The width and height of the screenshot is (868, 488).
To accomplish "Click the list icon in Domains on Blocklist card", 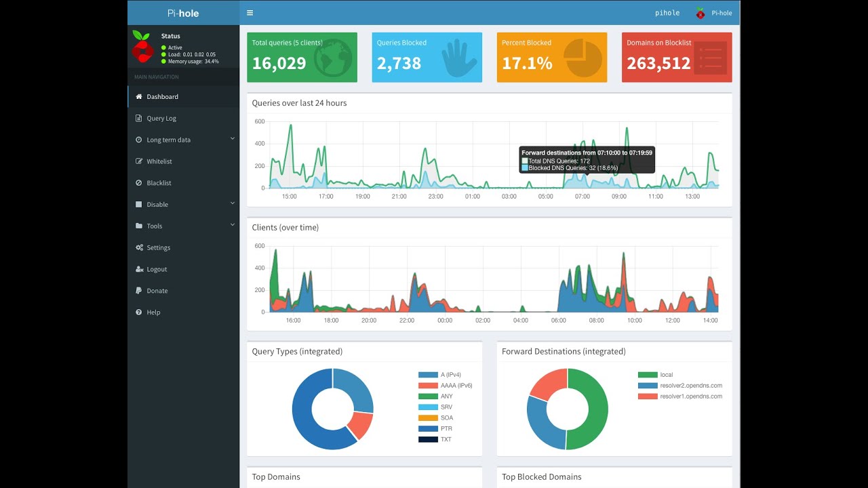I will pyautogui.click(x=711, y=58).
